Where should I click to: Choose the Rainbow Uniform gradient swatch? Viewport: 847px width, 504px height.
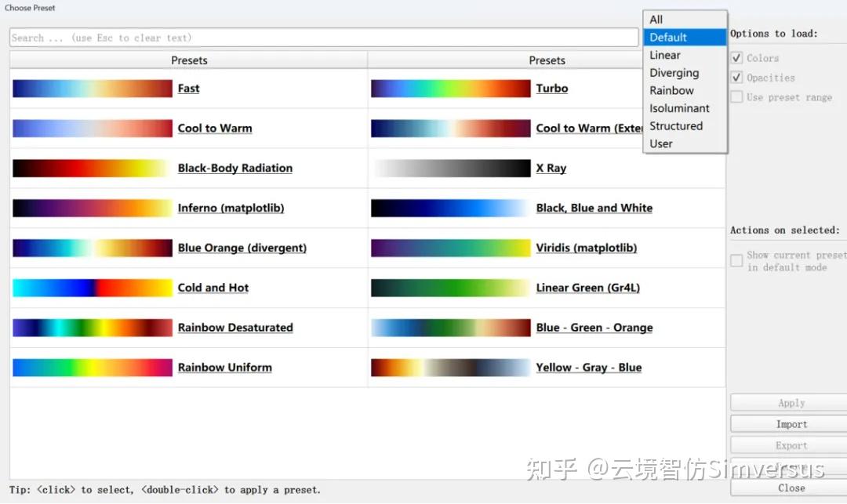pyautogui.click(x=93, y=368)
